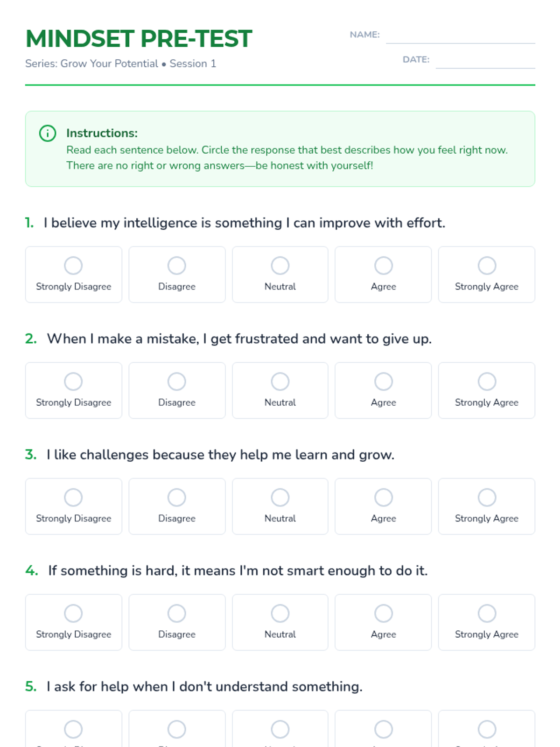560x747 pixels.
Task: Click the Date input line
Action: click(485, 61)
